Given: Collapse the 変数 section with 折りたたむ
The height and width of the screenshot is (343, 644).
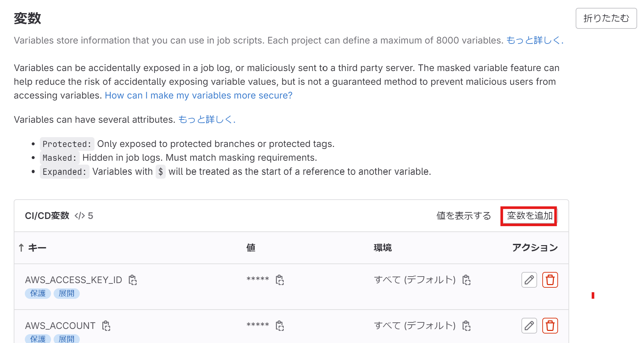Looking at the screenshot, I should [x=606, y=18].
